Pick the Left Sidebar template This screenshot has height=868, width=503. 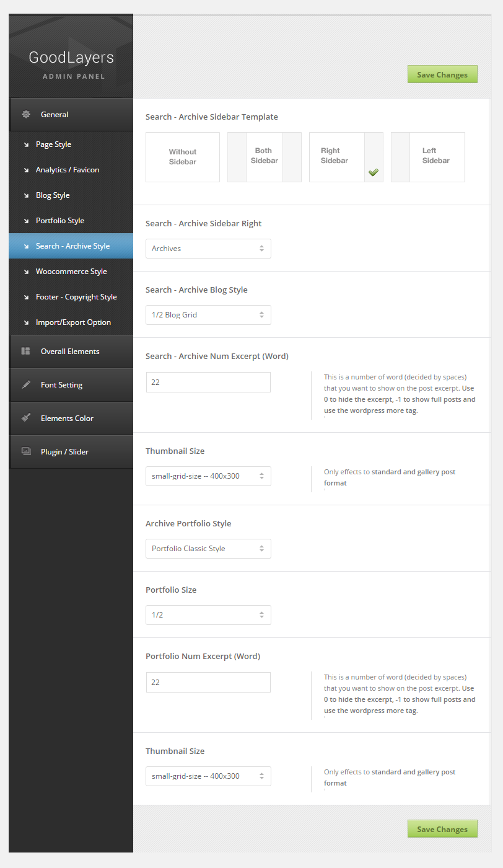tap(428, 157)
